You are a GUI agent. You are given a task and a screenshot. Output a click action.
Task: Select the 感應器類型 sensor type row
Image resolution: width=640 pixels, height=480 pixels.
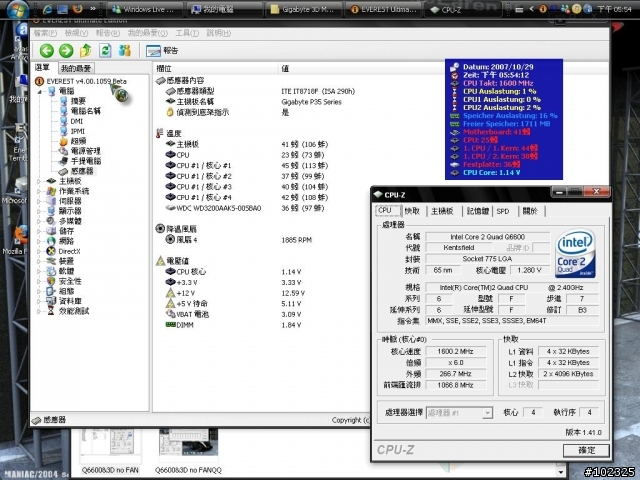tap(261, 91)
